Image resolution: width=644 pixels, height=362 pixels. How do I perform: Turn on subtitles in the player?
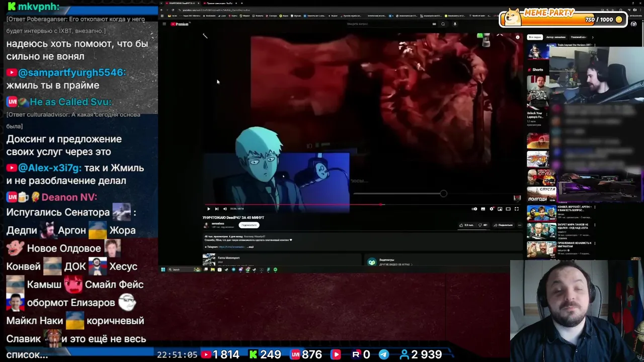pos(483,209)
